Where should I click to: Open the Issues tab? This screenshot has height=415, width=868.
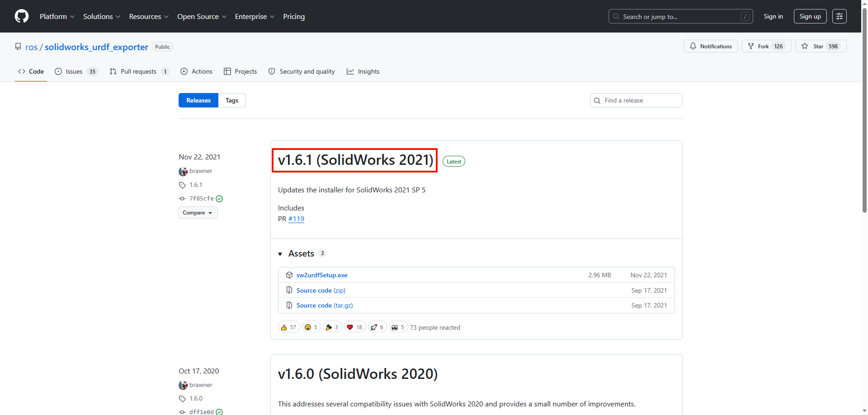(76, 71)
